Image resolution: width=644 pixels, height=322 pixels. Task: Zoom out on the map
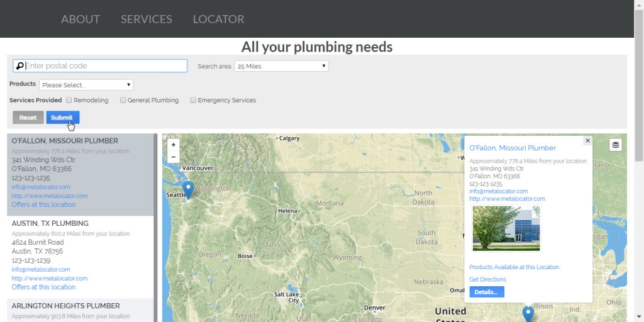tap(174, 157)
